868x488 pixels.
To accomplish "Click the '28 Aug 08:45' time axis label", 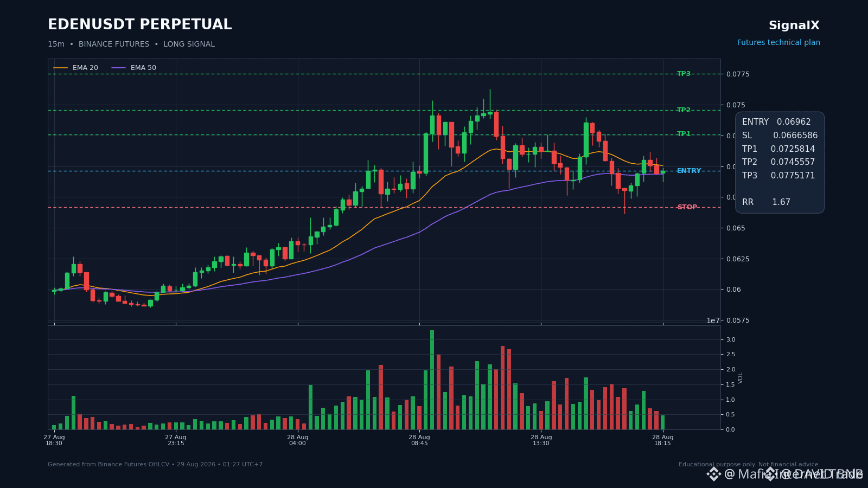I will pos(419,440).
